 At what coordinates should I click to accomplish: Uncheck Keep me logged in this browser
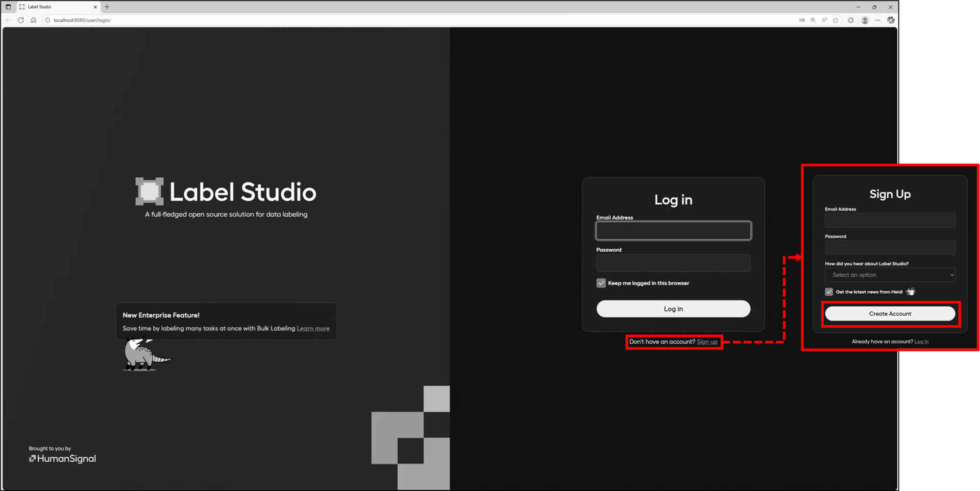pos(601,283)
